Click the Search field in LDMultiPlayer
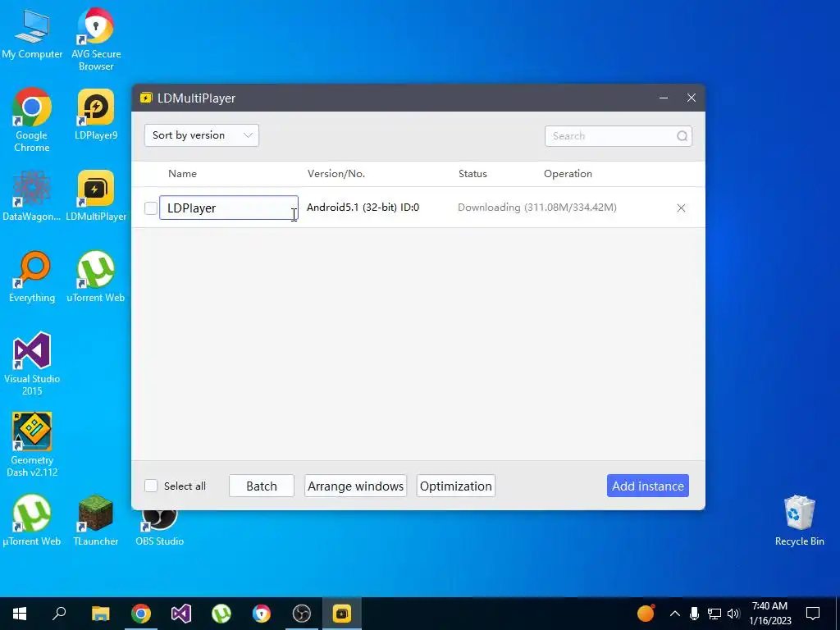 point(619,136)
